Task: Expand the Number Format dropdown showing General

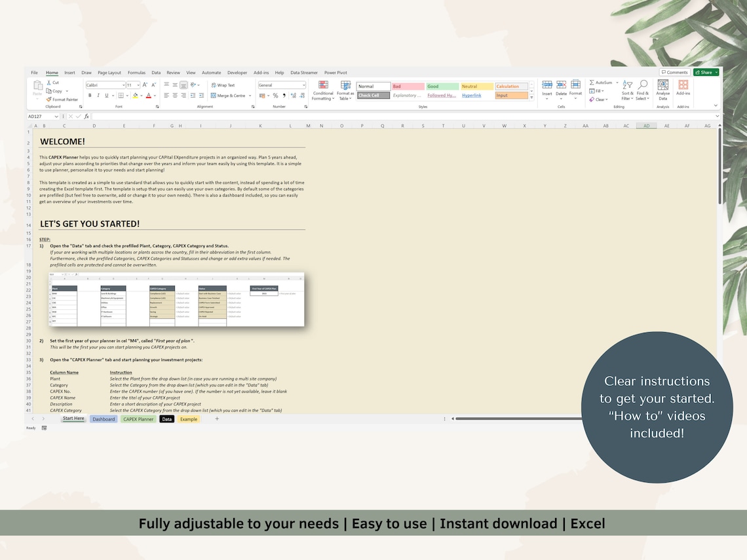Action: coord(303,85)
